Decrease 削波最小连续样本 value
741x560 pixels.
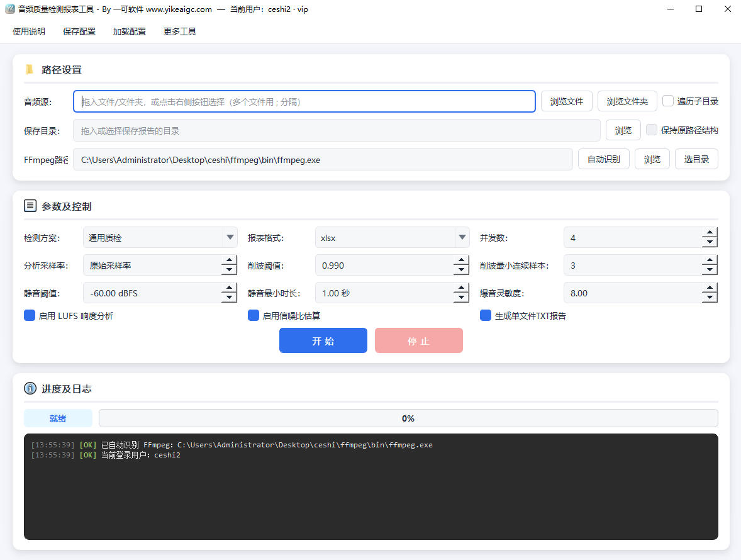pyautogui.click(x=710, y=270)
